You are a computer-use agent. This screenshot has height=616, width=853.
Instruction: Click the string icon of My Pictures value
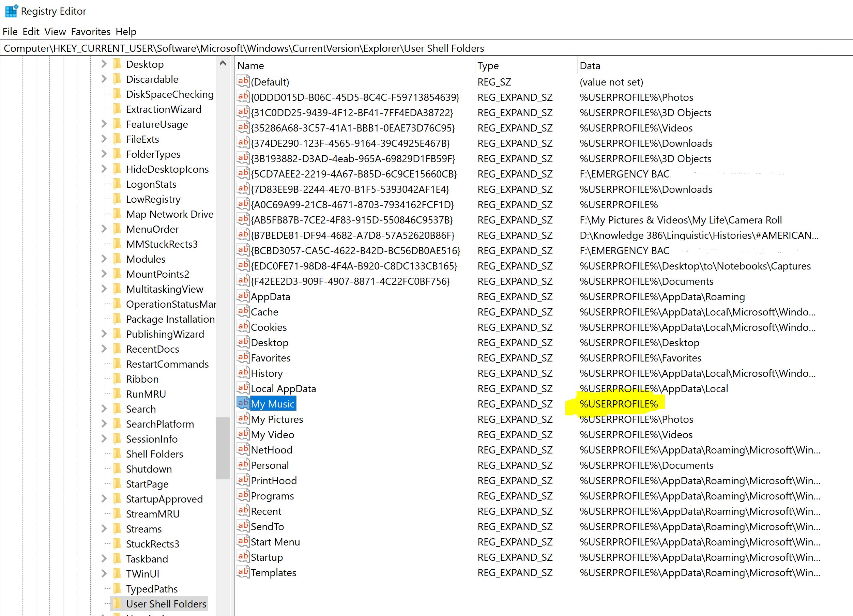243,418
